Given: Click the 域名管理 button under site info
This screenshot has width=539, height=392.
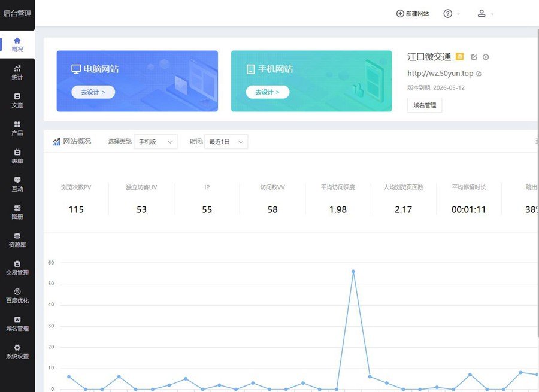Looking at the screenshot, I should (425, 105).
